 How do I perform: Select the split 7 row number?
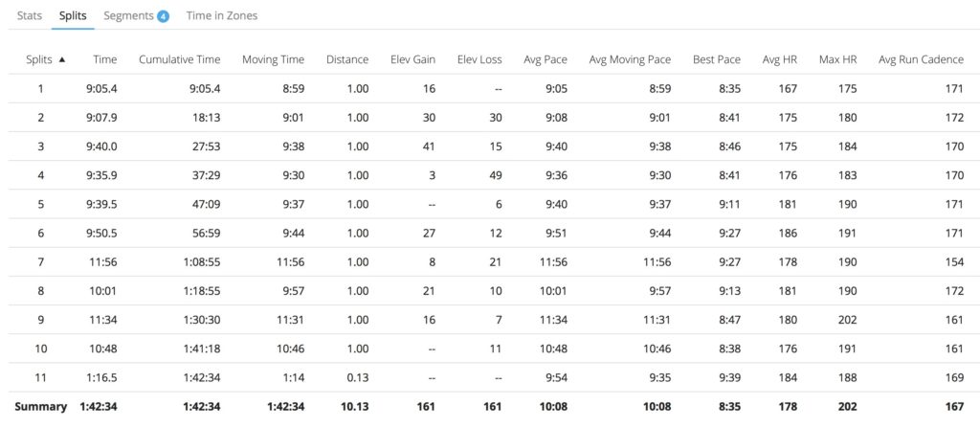(x=41, y=261)
